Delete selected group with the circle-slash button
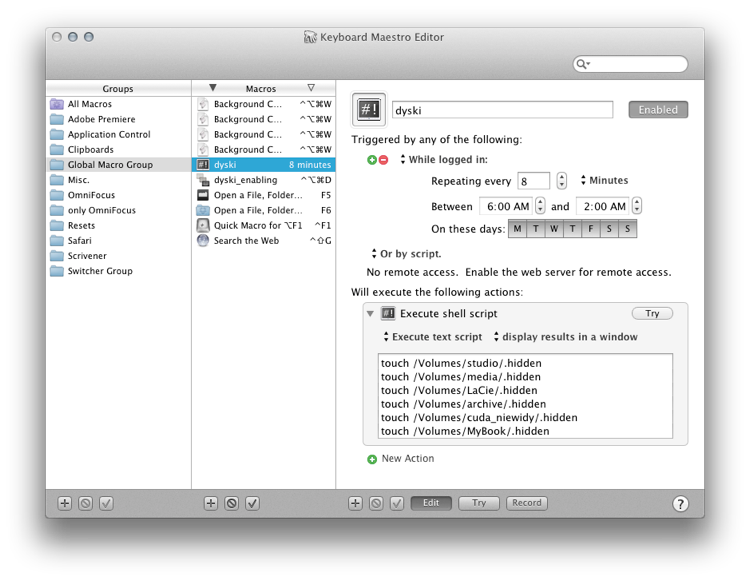 click(86, 503)
